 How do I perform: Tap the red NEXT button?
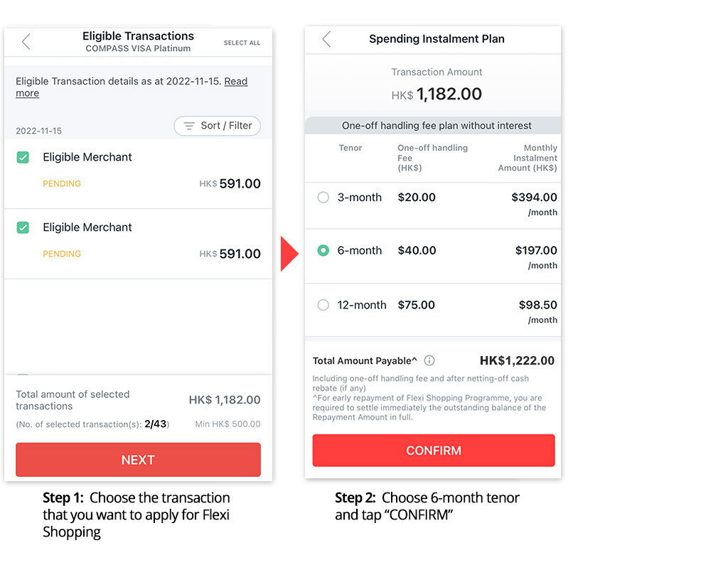pyautogui.click(x=138, y=460)
